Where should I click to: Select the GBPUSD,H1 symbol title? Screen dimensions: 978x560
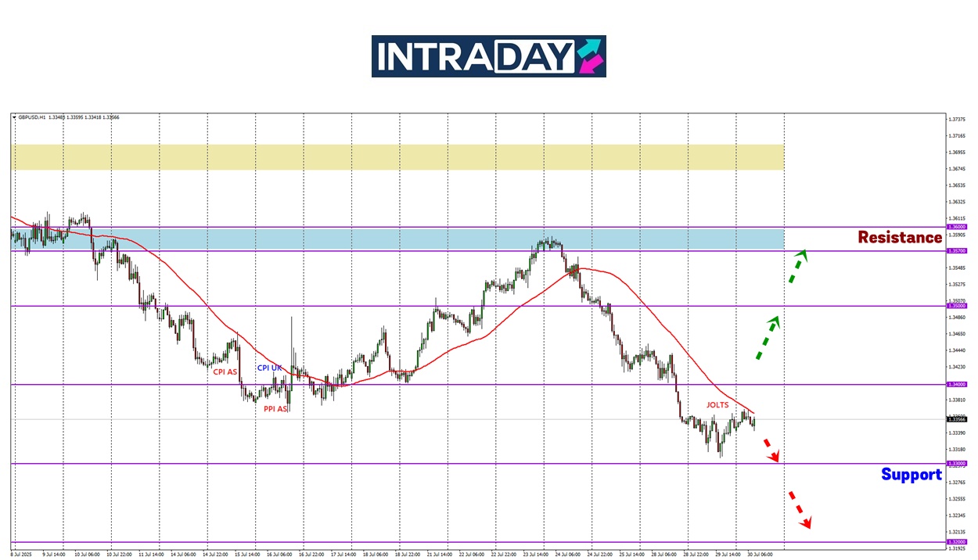coord(31,117)
